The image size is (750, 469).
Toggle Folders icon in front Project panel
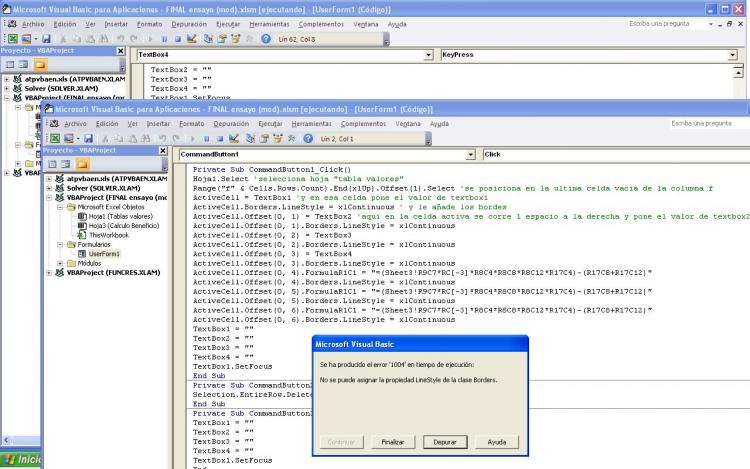coord(82,164)
